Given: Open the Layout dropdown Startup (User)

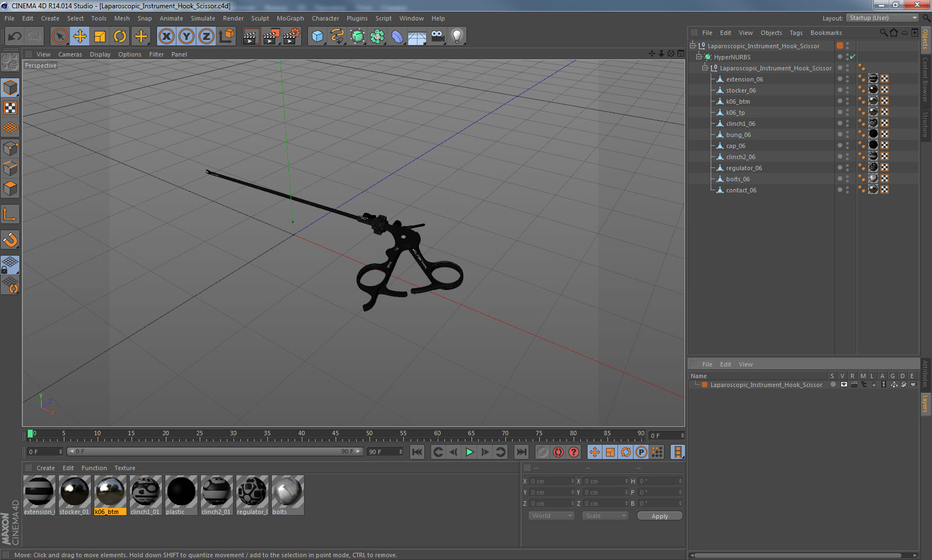Looking at the screenshot, I should click(x=883, y=18).
